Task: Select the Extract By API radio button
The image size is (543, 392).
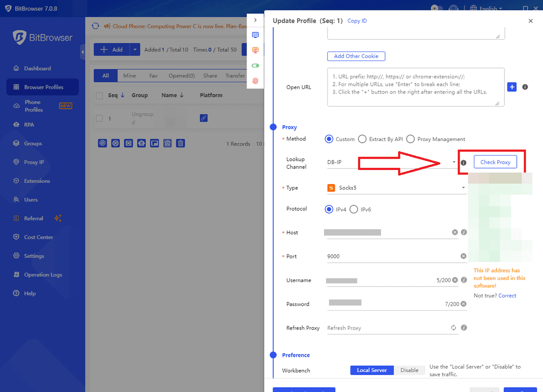Action: point(362,139)
